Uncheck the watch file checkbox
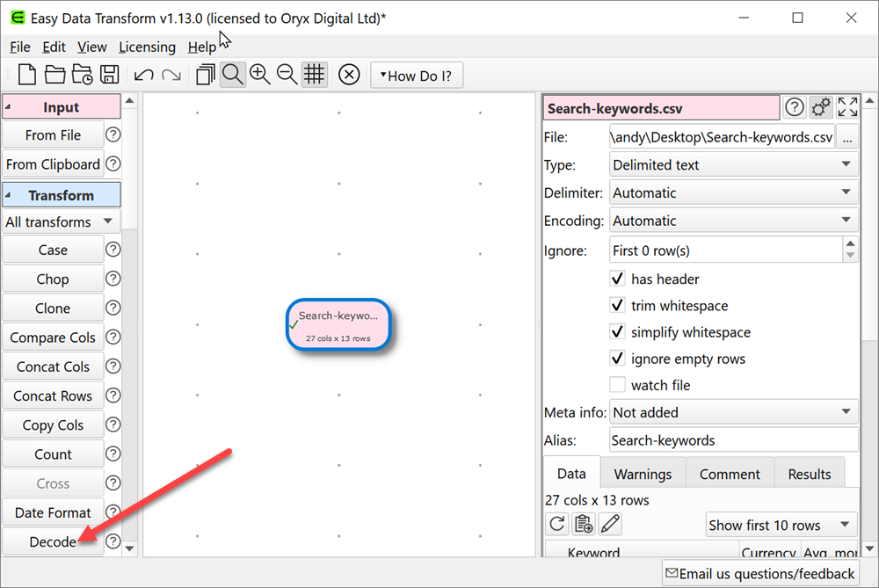Screen dimensions: 879x588 click(x=618, y=385)
